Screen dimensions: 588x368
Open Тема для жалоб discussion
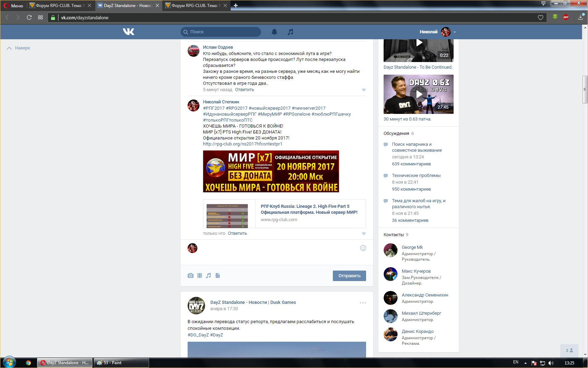419,204
